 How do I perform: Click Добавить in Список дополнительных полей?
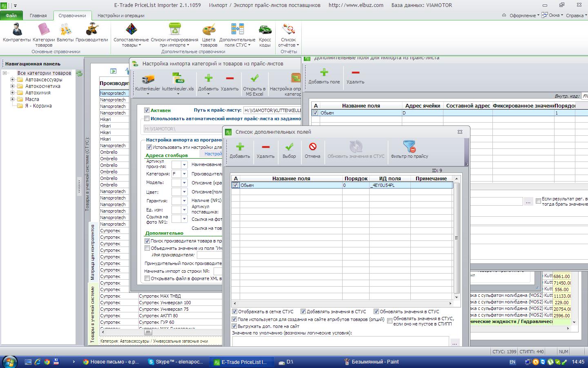240,150
